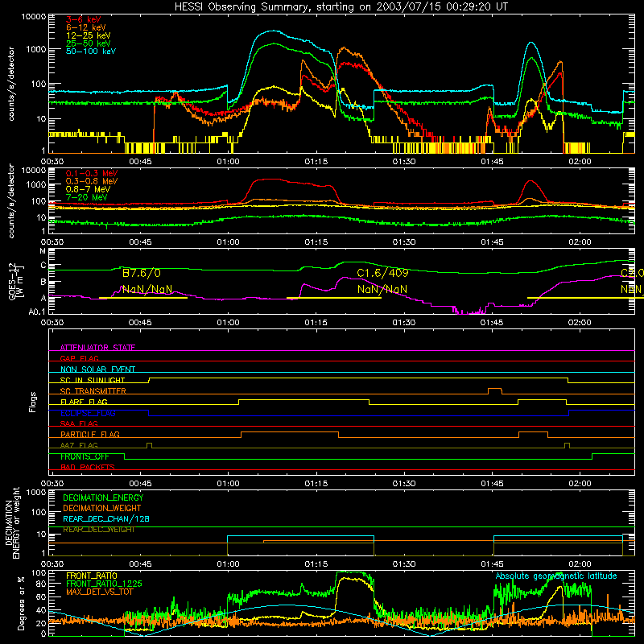The height and width of the screenshot is (644, 644).
Task: Select the SC_IN_SUNLIGHT flag label
Action: (x=93, y=380)
